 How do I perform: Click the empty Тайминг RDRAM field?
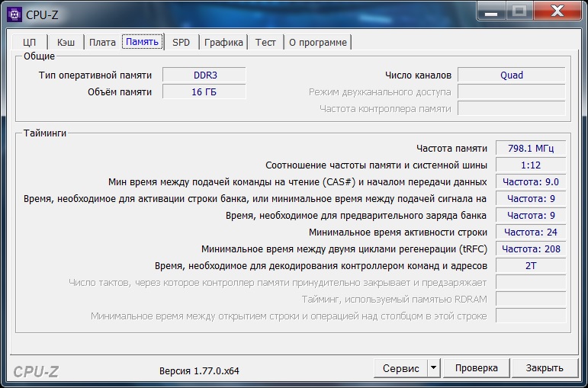(x=531, y=299)
